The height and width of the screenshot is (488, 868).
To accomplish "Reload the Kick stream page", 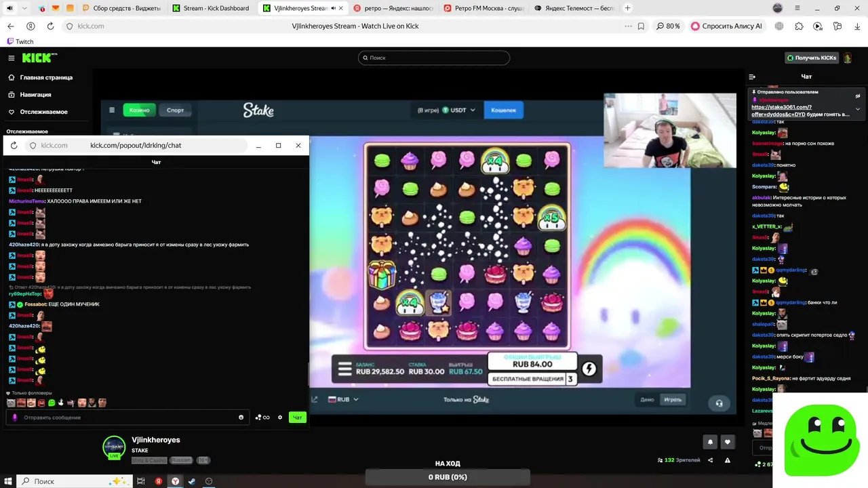I will tap(50, 26).
